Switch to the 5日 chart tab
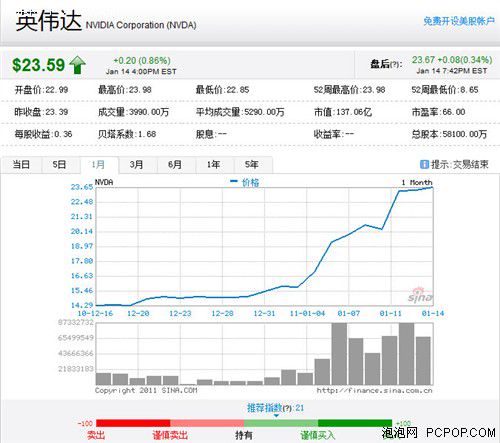This screenshot has width=500, height=443. pyautogui.click(x=60, y=165)
